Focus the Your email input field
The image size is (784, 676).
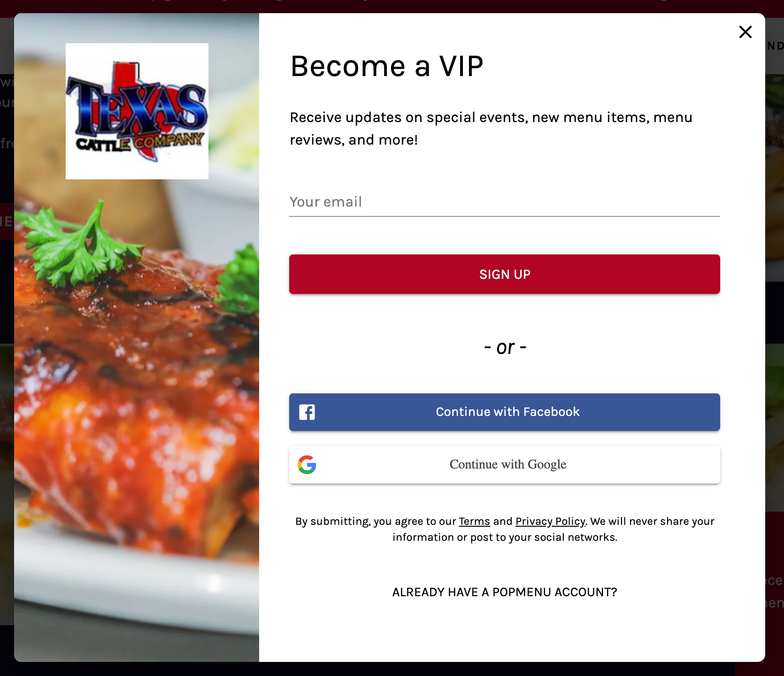click(x=505, y=202)
